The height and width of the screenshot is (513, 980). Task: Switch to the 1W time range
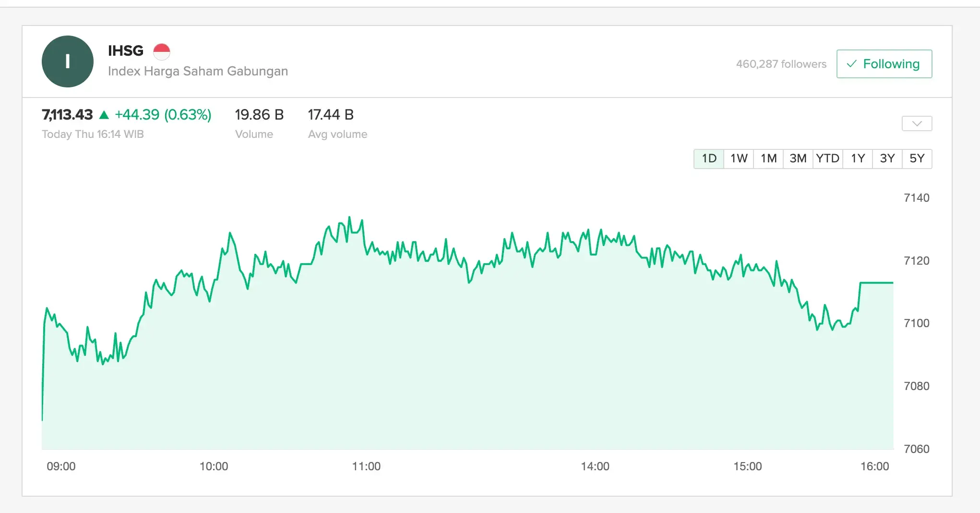739,159
